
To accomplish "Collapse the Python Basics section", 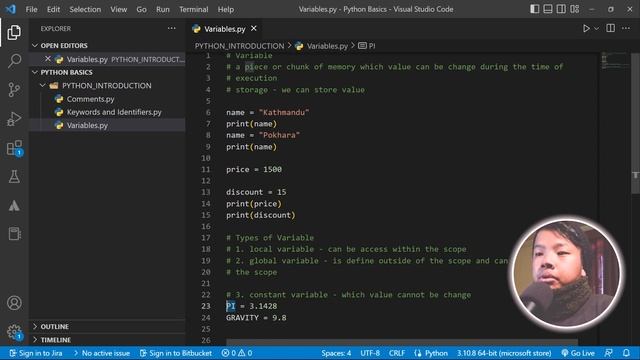I will (x=35, y=72).
